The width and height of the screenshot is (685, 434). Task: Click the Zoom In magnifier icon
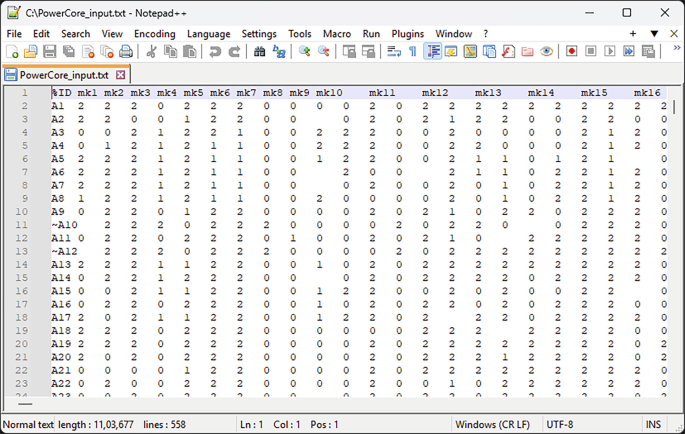click(305, 52)
